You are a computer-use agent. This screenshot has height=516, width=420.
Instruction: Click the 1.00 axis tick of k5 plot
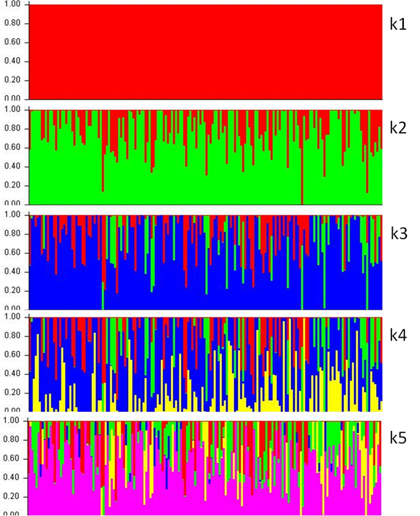12,420
